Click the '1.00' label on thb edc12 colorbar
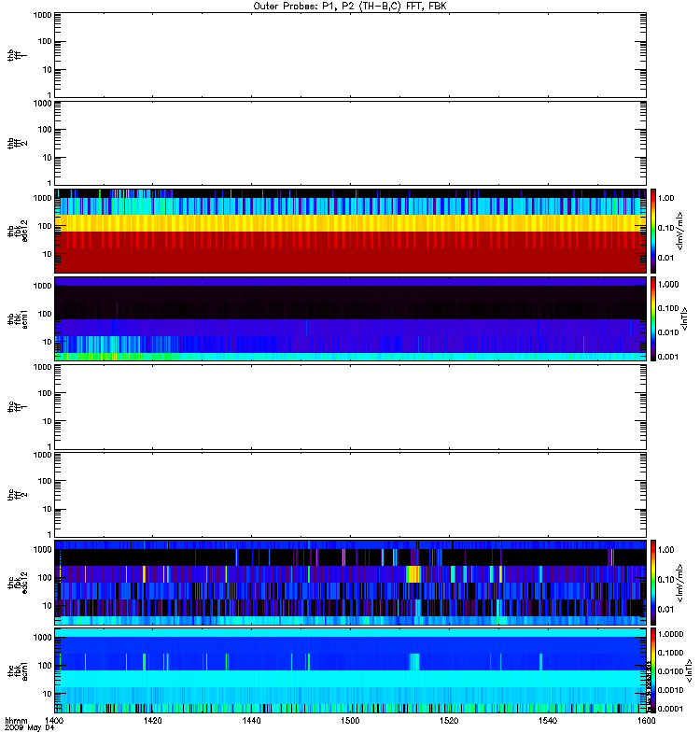The height and width of the screenshot is (747, 700). coord(666,198)
